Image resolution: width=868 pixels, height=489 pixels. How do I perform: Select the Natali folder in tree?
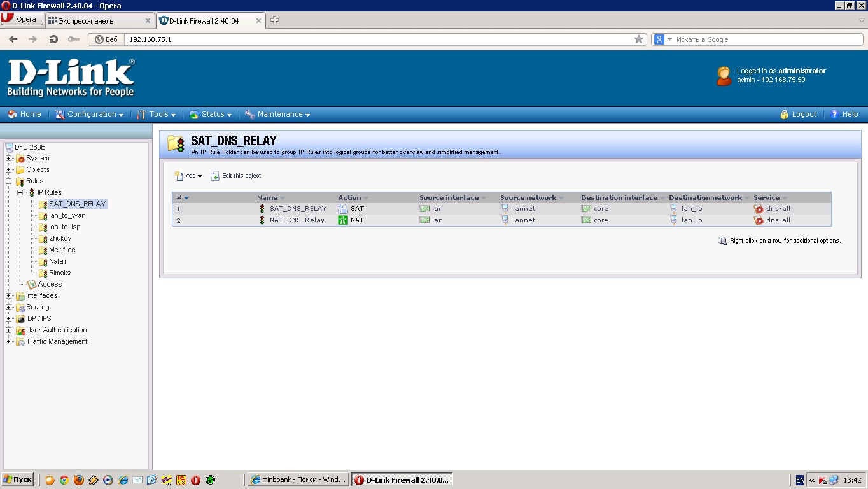[x=57, y=262]
